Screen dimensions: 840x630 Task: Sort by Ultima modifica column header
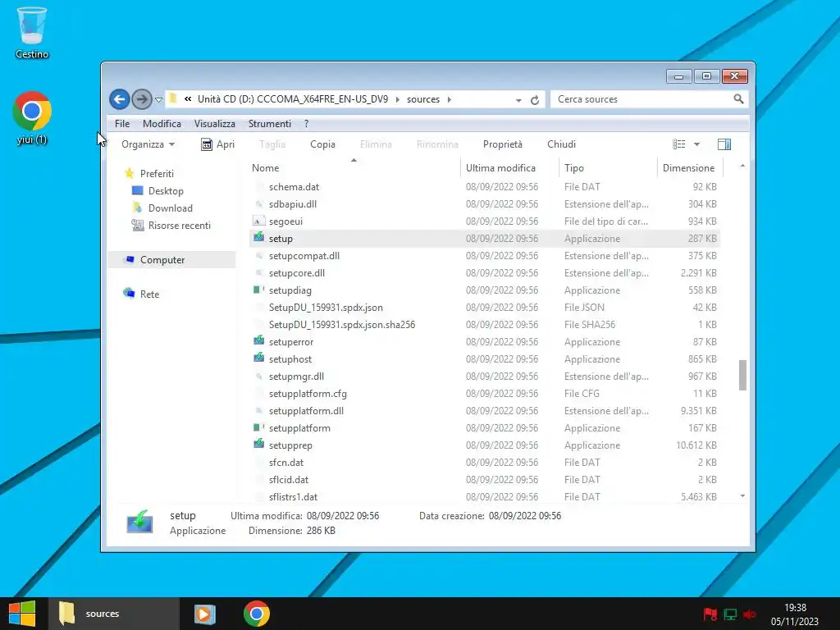click(509, 167)
